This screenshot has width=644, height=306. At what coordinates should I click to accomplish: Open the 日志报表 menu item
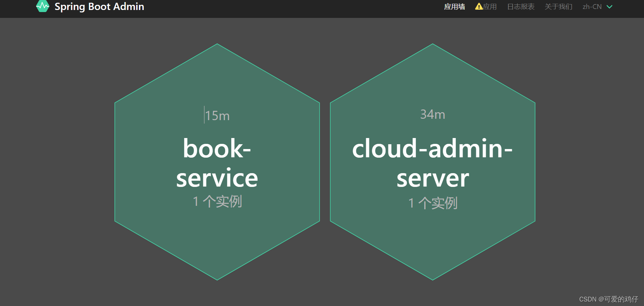[x=521, y=7]
